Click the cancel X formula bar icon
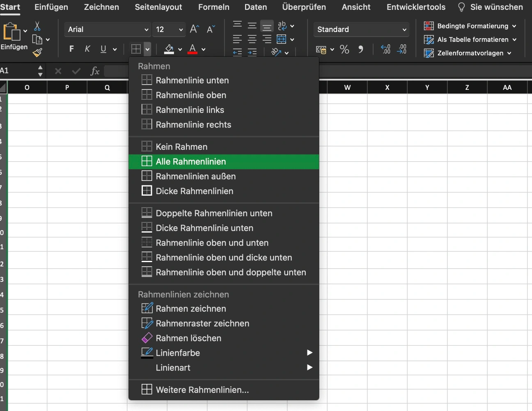Viewport: 532px width, 411px height. coord(58,71)
